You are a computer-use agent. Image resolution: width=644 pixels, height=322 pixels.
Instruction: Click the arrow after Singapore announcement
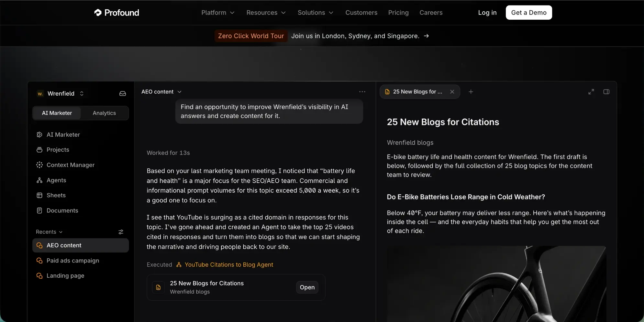point(426,36)
